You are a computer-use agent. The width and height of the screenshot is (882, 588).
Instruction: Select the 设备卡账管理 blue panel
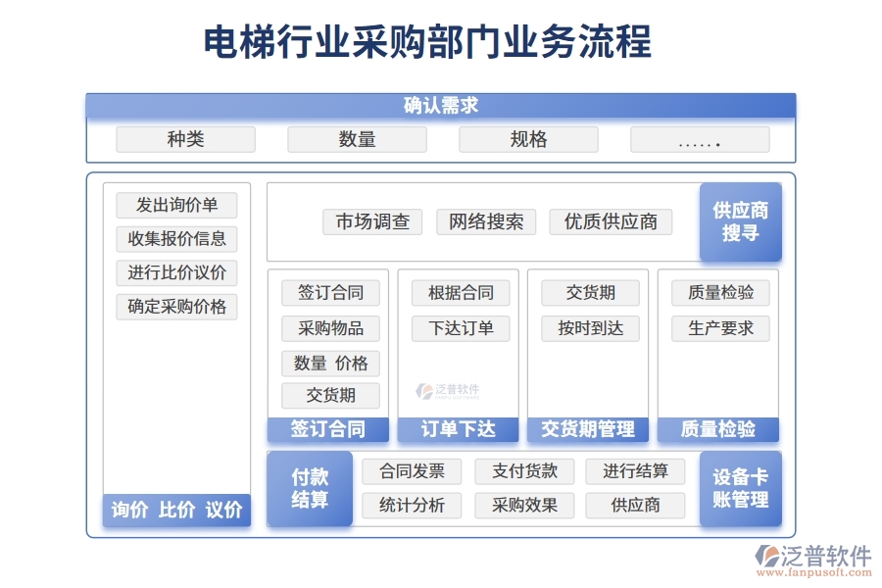coord(741,488)
